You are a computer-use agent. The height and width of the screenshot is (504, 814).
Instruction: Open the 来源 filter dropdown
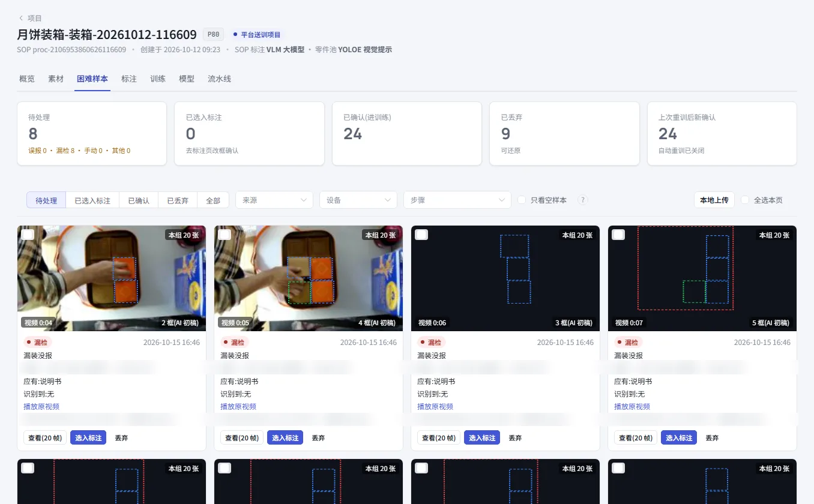click(274, 200)
